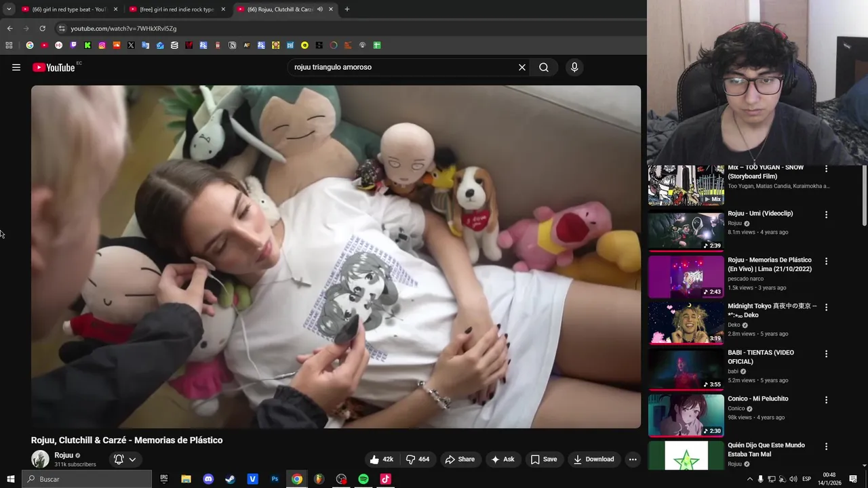Open the Rojuu channel name link
Image resolution: width=868 pixels, height=488 pixels.
pyautogui.click(x=64, y=455)
